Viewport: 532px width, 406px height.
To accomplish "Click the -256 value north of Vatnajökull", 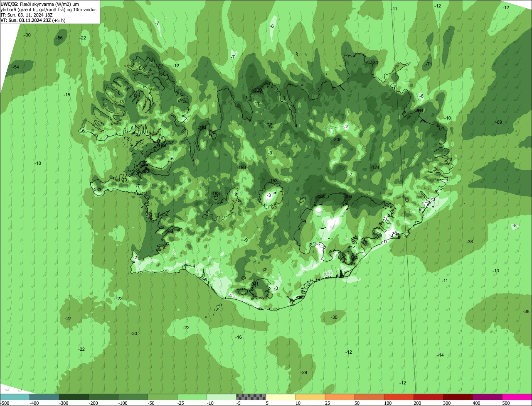I will pyautogui.click(x=347, y=196).
